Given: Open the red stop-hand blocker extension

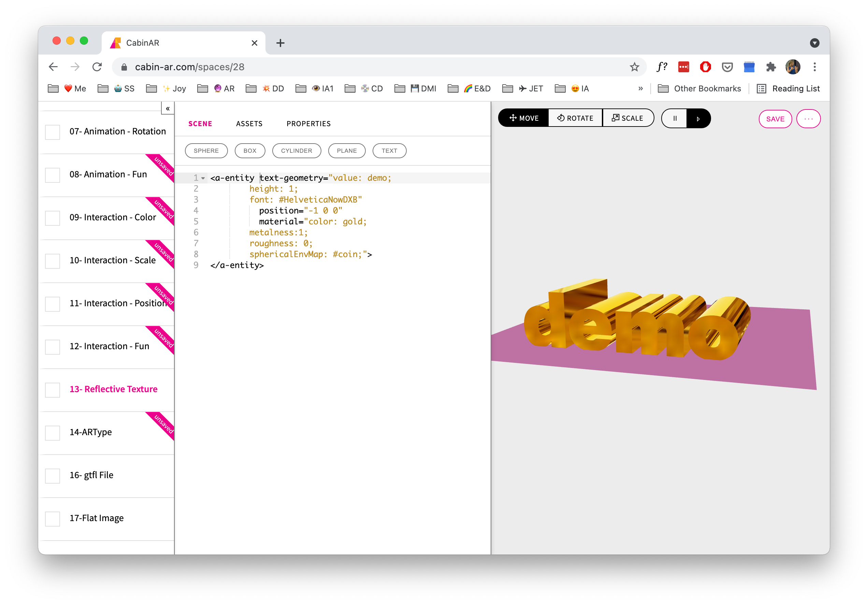Looking at the screenshot, I should pyautogui.click(x=706, y=67).
